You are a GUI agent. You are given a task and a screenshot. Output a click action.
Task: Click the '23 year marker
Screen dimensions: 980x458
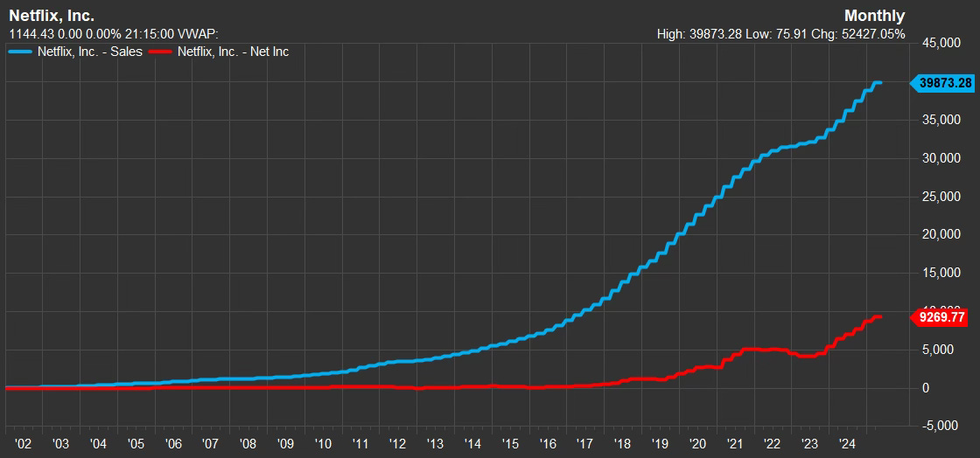810,444
